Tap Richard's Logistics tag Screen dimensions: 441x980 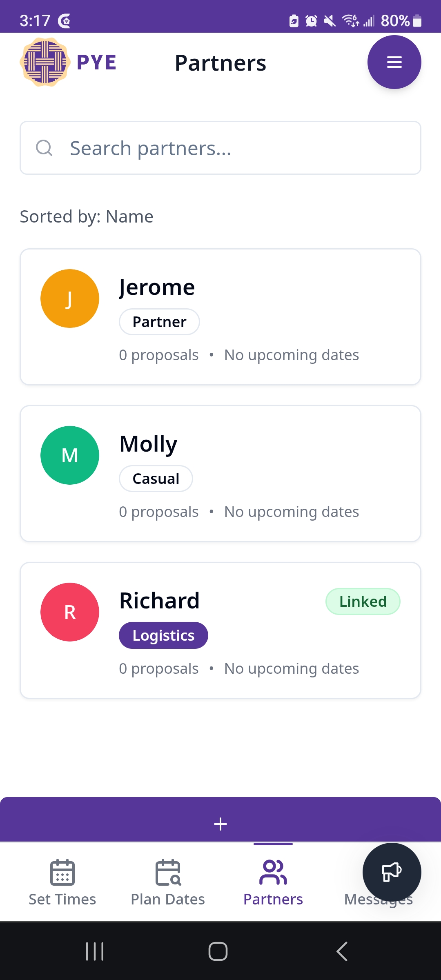point(163,635)
